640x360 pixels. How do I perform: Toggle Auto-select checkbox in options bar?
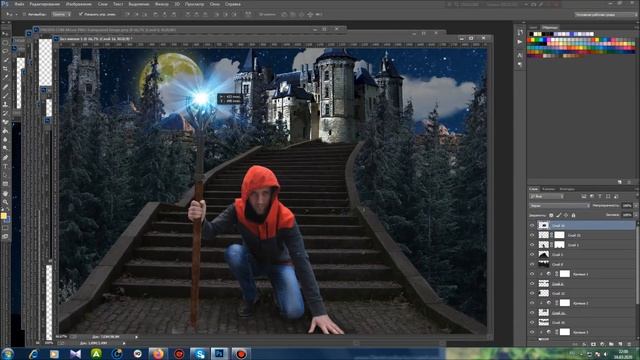24,14
